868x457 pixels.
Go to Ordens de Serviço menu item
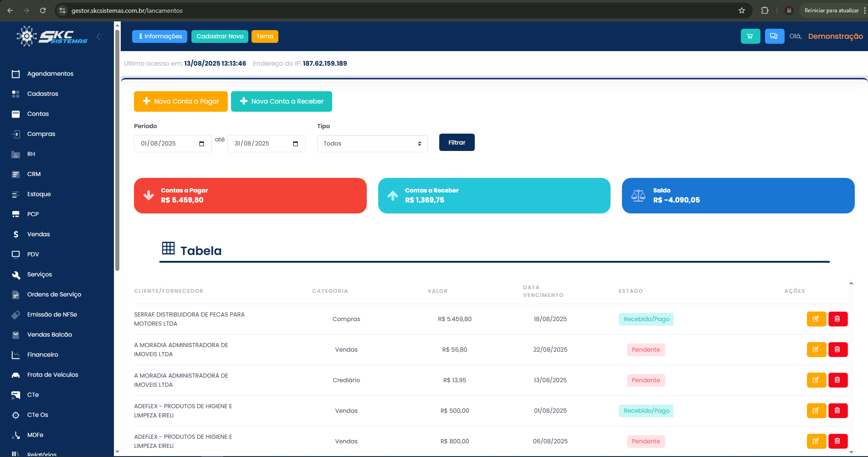tap(54, 295)
